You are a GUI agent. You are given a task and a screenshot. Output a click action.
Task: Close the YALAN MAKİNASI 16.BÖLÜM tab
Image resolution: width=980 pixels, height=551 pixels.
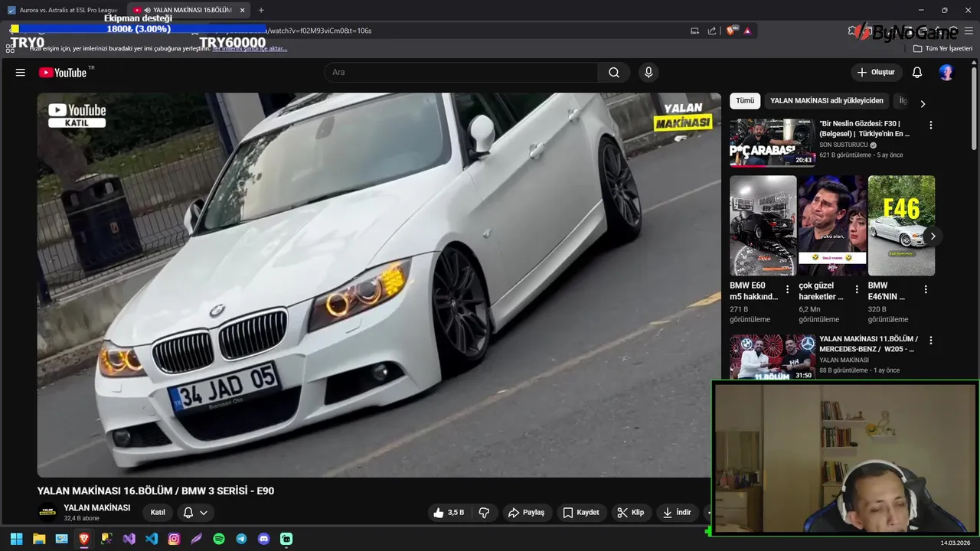coord(243,10)
